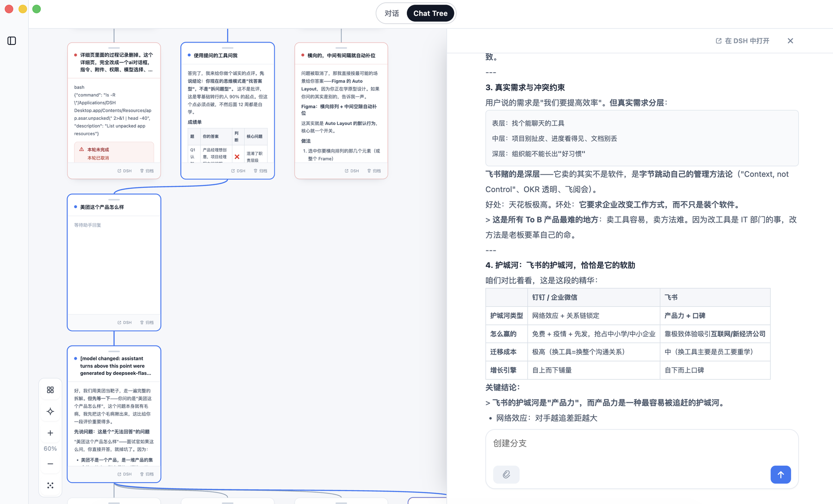Click the 成绩单 heading in the card

[x=194, y=122]
